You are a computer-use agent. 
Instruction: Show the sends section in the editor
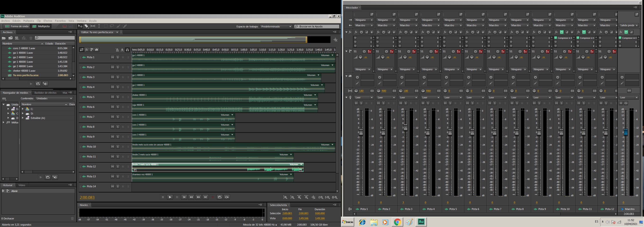91,50
